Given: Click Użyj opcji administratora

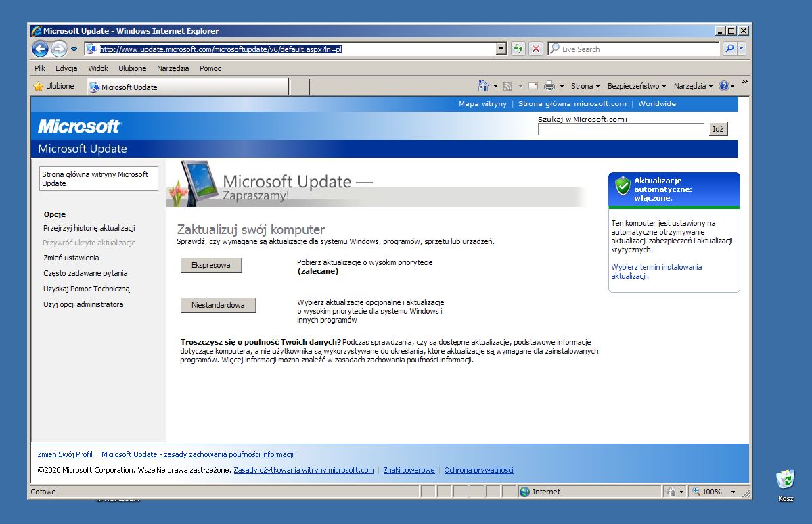Looking at the screenshot, I should coord(83,304).
